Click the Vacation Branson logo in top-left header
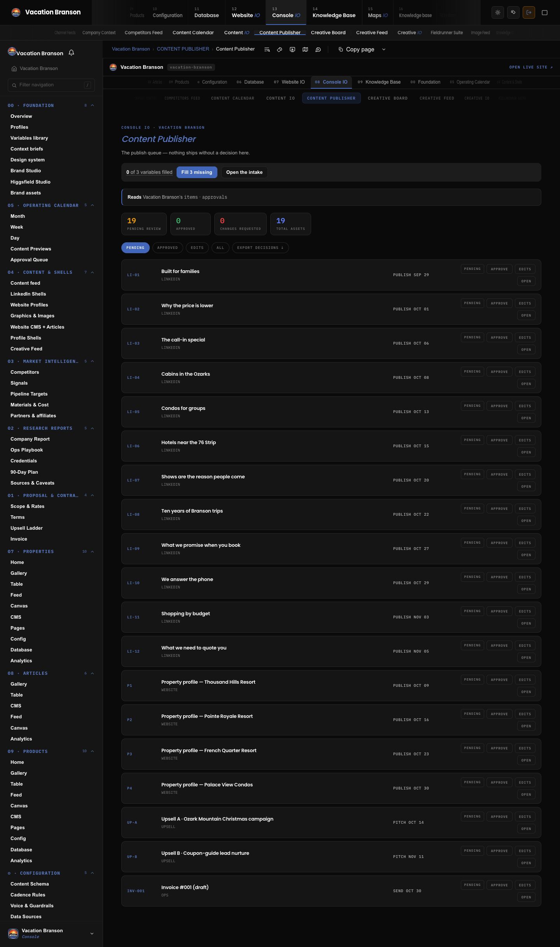 [x=16, y=12]
